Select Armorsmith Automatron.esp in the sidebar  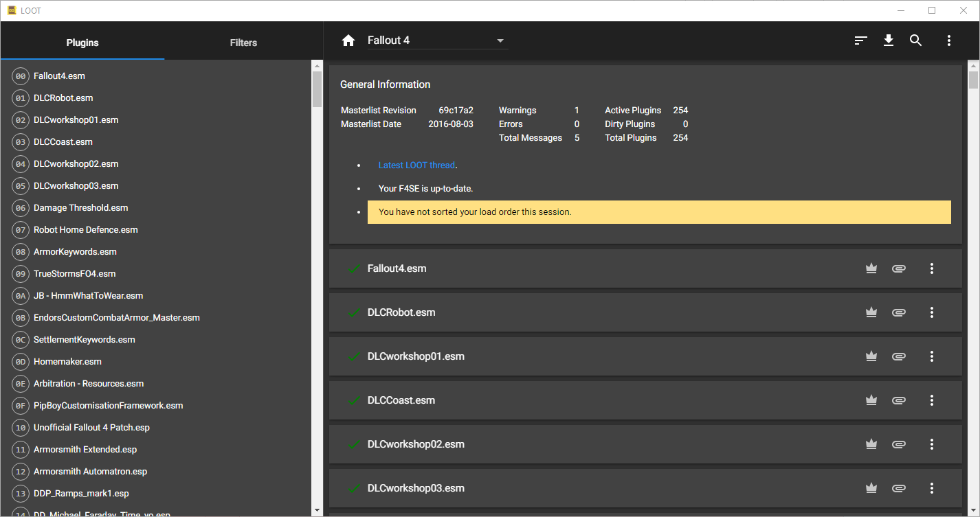click(x=156, y=472)
